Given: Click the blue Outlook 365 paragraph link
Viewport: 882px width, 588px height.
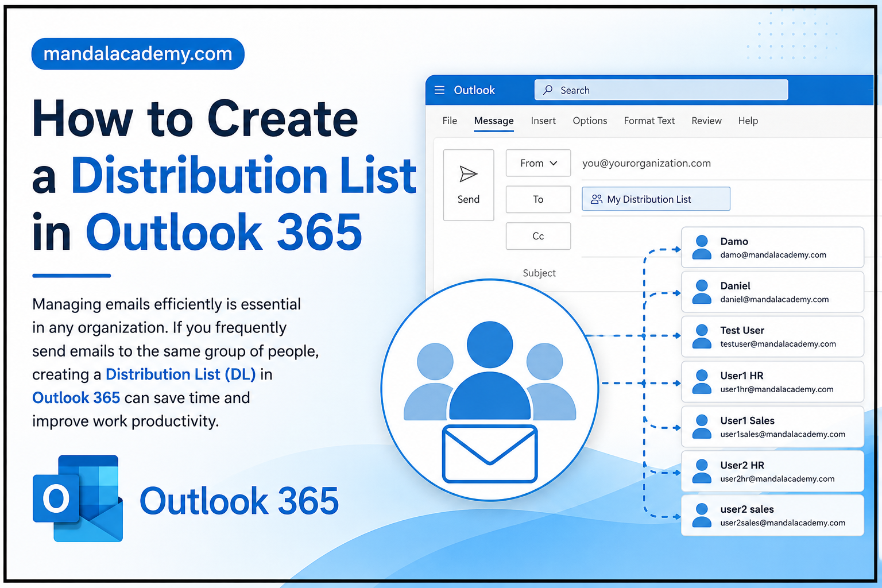Looking at the screenshot, I should tap(76, 397).
